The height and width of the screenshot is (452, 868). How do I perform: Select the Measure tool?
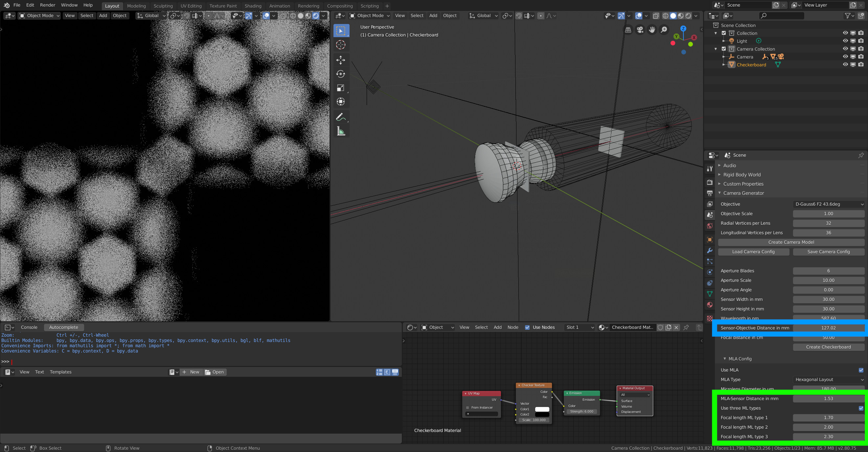[x=341, y=131]
